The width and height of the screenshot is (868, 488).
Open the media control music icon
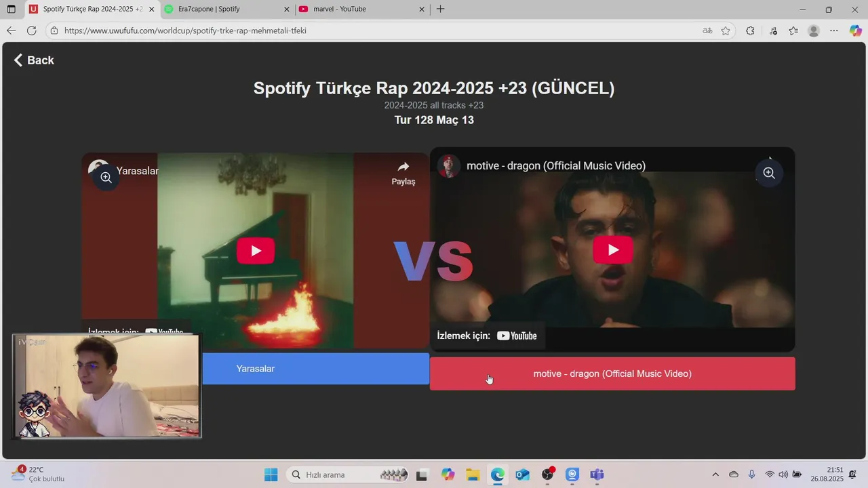tap(774, 30)
